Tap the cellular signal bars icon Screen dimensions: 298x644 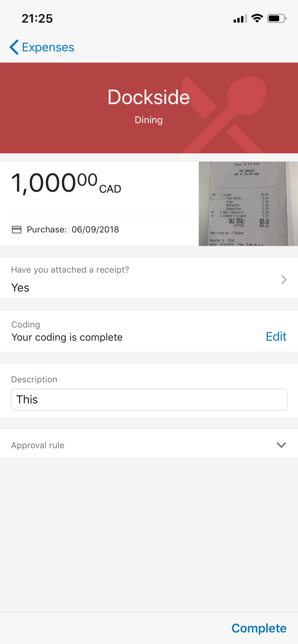pos(240,19)
